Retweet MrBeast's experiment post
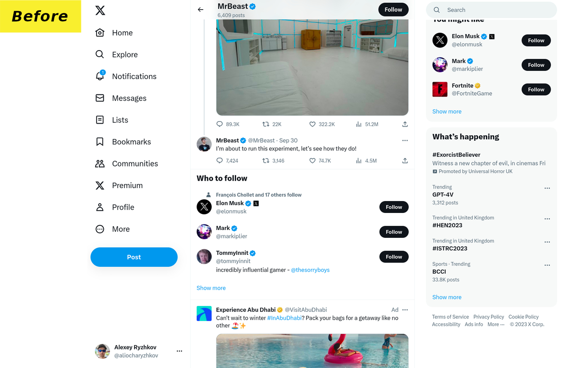The height and width of the screenshot is (368, 588). pos(265,161)
